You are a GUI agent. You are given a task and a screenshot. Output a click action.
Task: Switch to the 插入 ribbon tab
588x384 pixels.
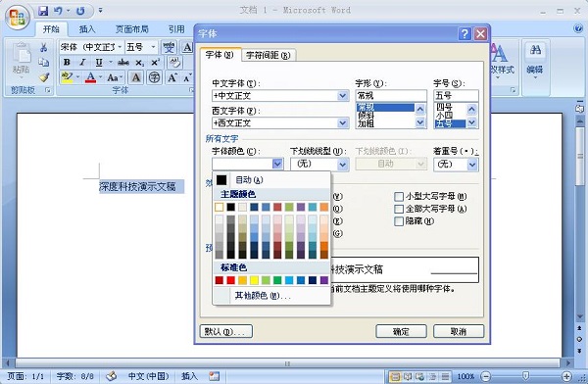[x=87, y=28]
